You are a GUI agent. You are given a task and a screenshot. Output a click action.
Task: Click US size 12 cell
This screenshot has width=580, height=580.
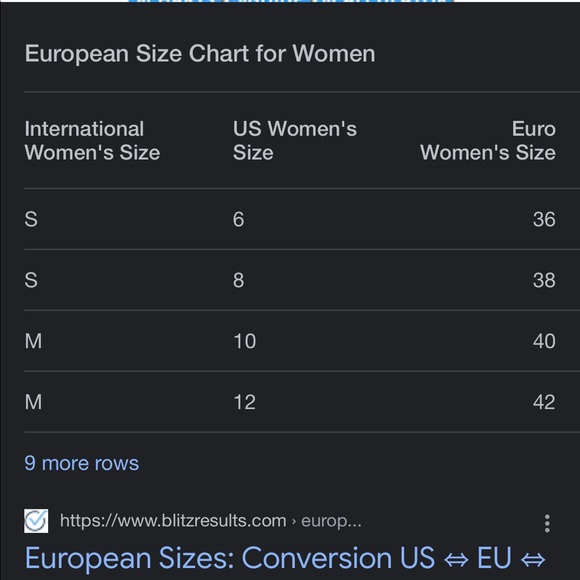pos(245,402)
